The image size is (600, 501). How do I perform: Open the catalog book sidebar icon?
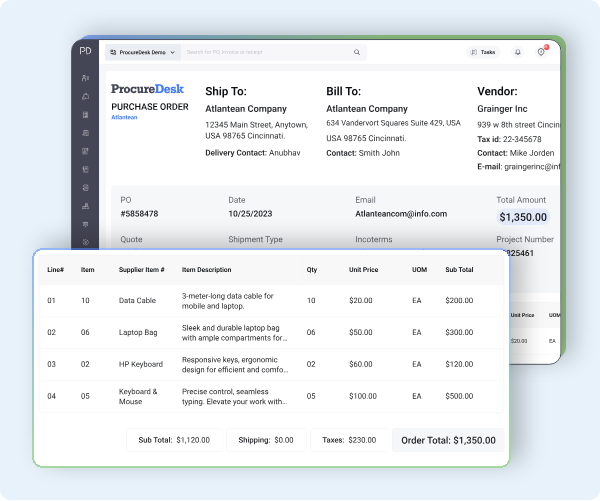[x=85, y=170]
